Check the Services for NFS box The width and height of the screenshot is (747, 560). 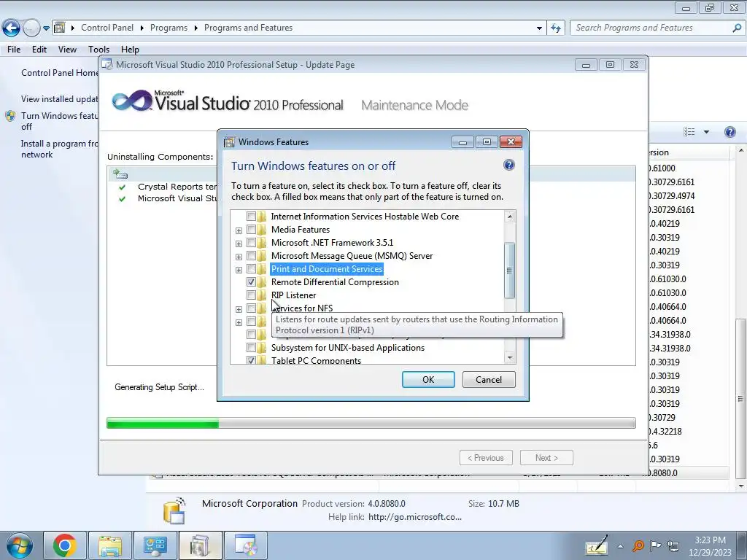251,308
